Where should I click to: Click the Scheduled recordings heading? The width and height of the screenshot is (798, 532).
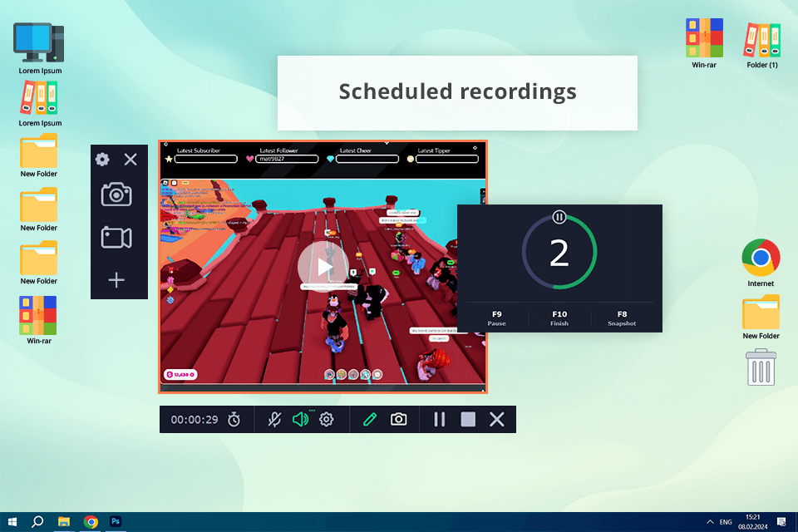click(x=457, y=91)
